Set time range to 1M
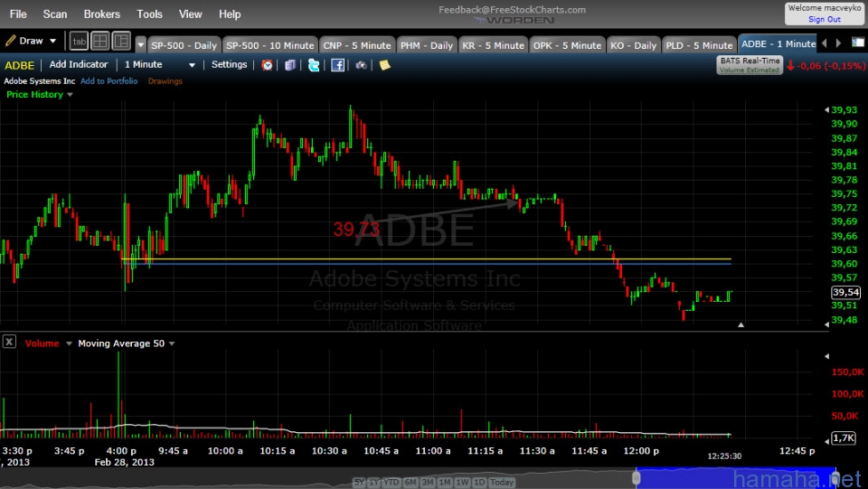 pos(445,483)
